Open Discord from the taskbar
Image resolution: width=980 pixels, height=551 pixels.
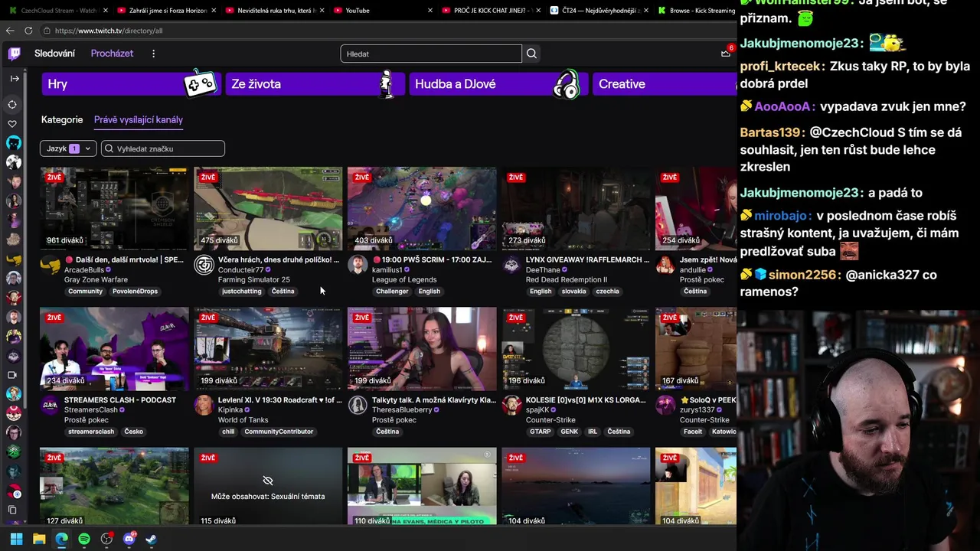pyautogui.click(x=129, y=539)
